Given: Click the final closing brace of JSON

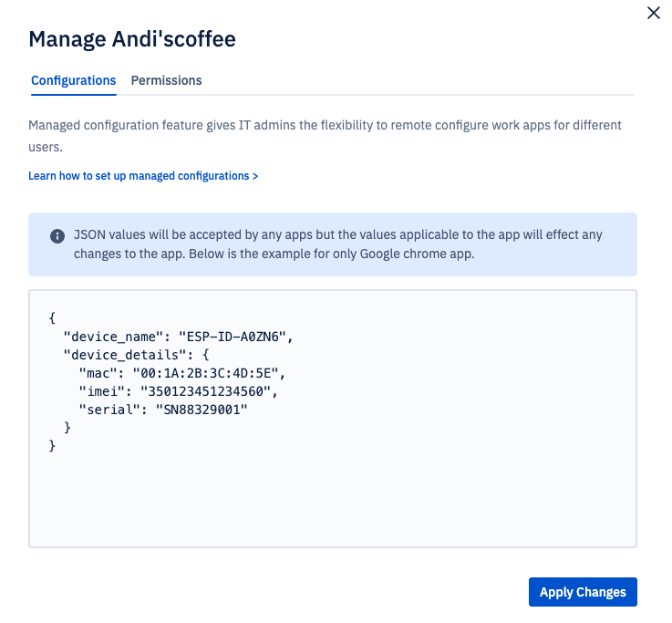Looking at the screenshot, I should (53, 445).
